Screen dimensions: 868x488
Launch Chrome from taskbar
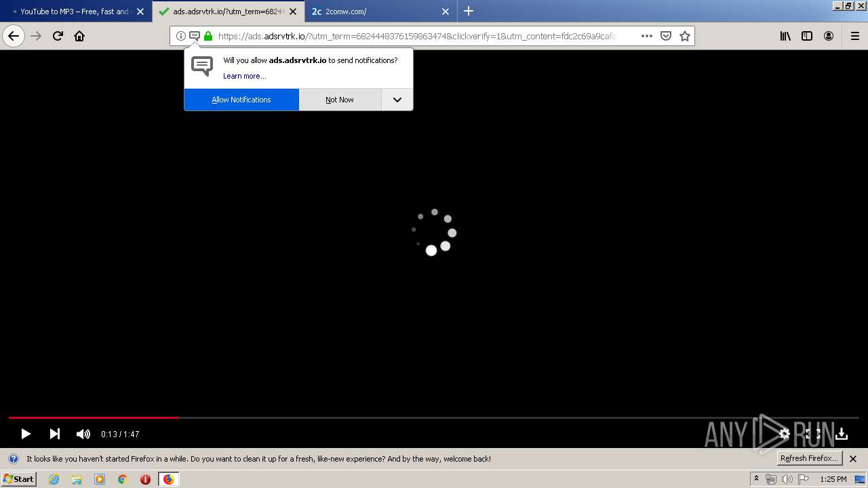[x=122, y=479]
